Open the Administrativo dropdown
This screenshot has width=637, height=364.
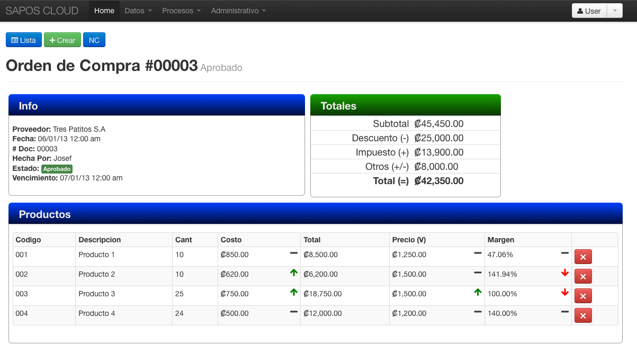(x=238, y=11)
